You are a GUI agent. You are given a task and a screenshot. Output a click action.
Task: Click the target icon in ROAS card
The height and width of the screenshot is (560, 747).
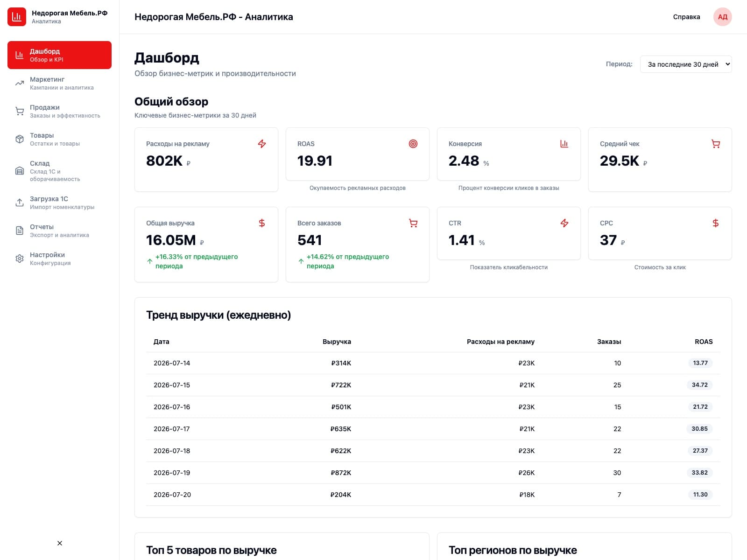(x=413, y=144)
